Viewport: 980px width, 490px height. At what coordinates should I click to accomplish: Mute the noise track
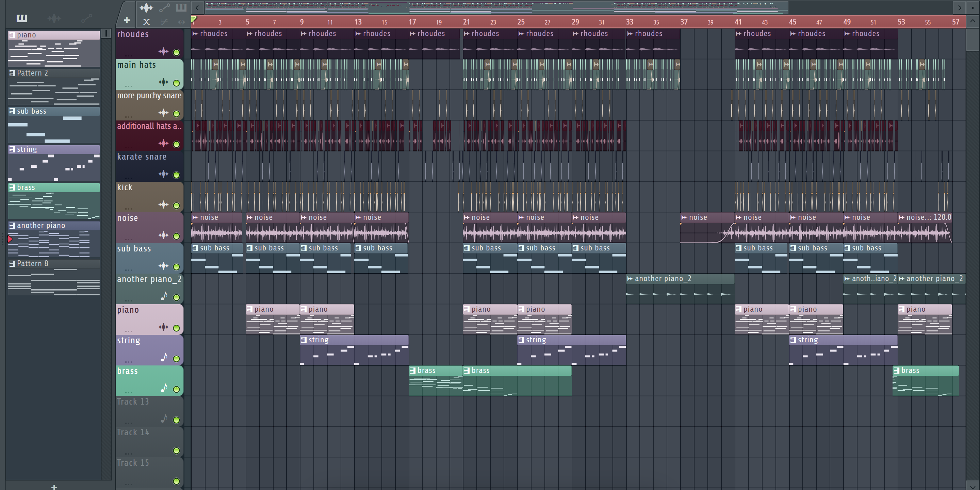coord(177,236)
